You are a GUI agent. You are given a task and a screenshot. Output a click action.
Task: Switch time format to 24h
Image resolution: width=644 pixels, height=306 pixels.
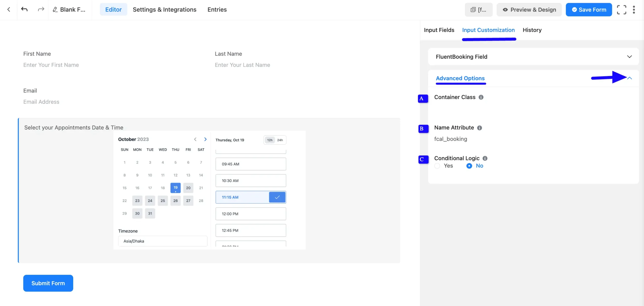[280, 140]
